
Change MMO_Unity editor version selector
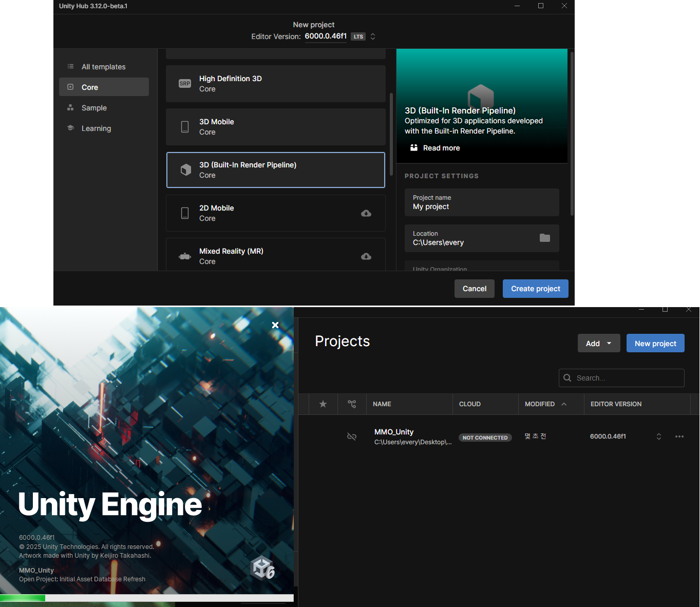point(659,437)
